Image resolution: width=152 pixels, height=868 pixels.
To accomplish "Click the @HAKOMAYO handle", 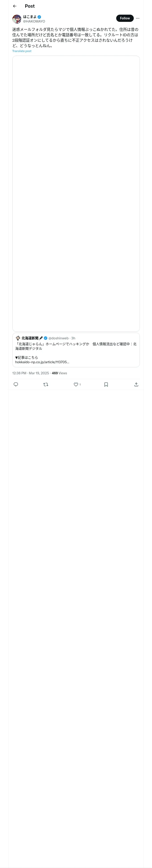I will coord(34,21).
